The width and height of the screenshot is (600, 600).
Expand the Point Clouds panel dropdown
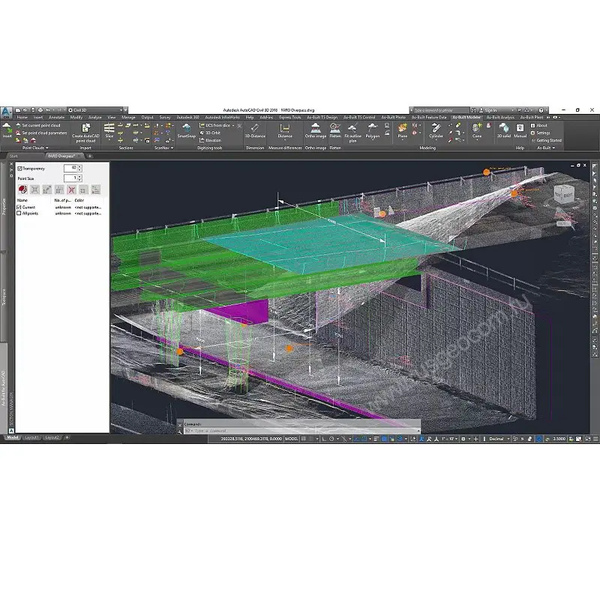34,148
